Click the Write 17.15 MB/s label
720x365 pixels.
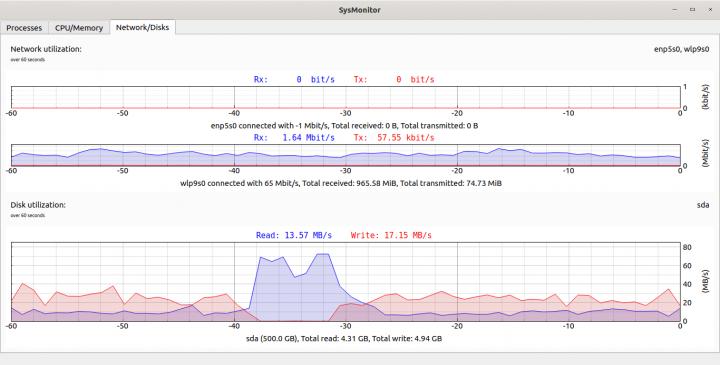pos(391,235)
